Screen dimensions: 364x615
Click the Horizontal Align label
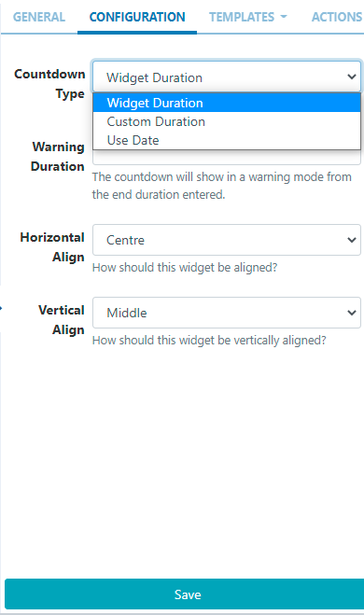(52, 247)
